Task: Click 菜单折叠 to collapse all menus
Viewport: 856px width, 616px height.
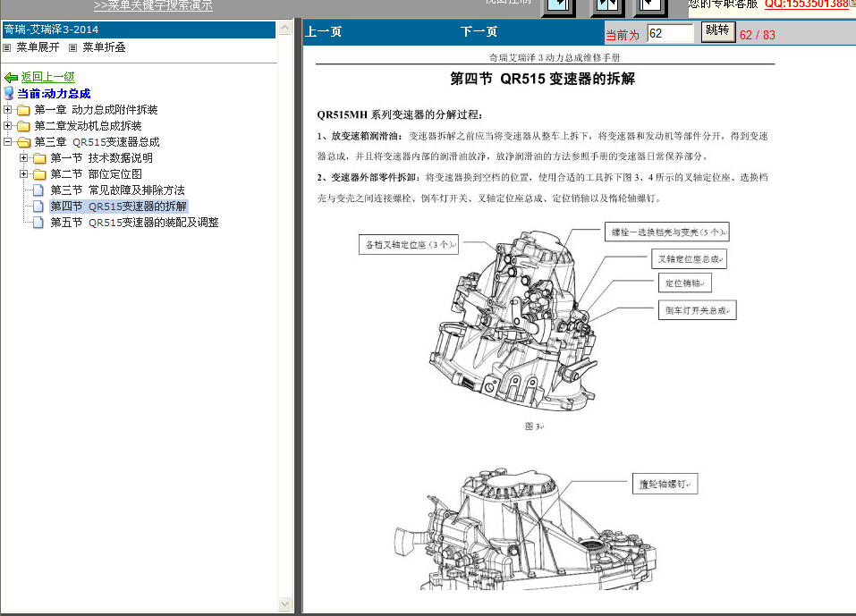Action: click(104, 47)
